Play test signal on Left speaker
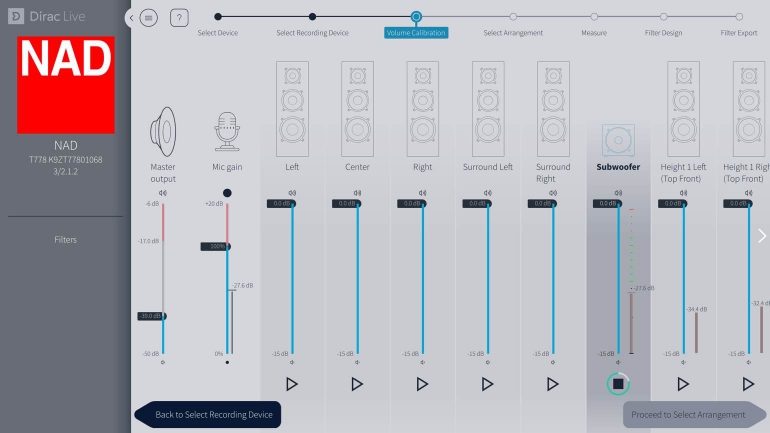Screen dimensions: 770x433 [292, 383]
